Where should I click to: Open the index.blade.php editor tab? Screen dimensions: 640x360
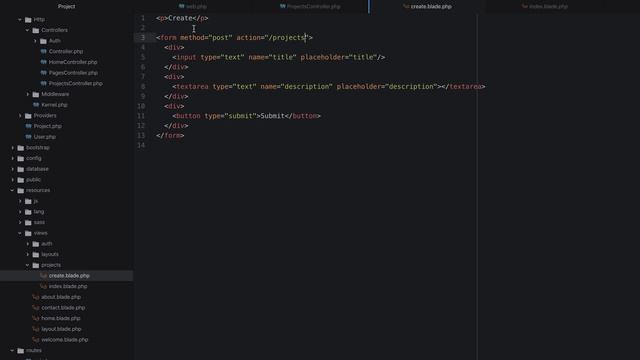tap(544, 7)
